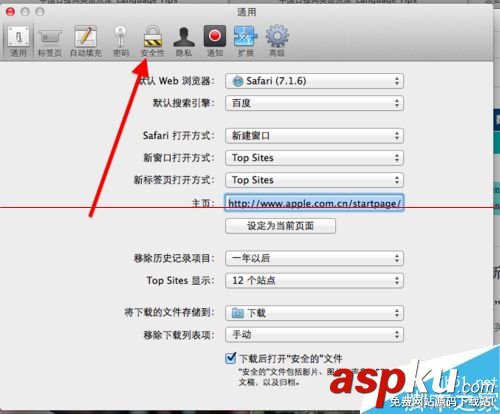Open the Security (安全性) padlock pane

[153, 41]
